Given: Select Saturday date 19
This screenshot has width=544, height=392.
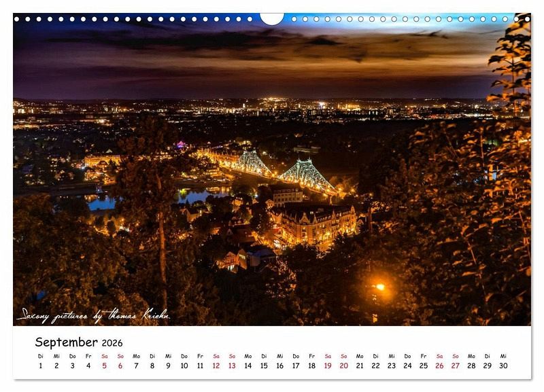Looking at the screenshot, I should (328, 366).
